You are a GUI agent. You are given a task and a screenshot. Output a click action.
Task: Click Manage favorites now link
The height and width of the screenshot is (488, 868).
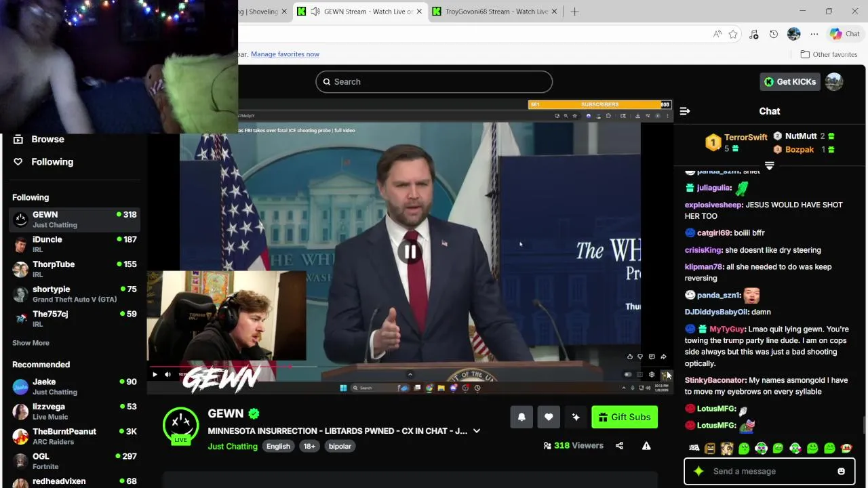pos(285,54)
